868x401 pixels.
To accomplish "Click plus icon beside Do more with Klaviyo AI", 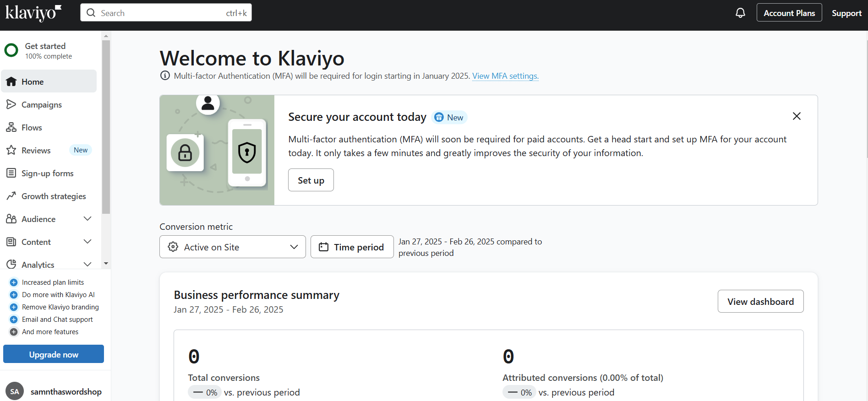I will (x=14, y=295).
